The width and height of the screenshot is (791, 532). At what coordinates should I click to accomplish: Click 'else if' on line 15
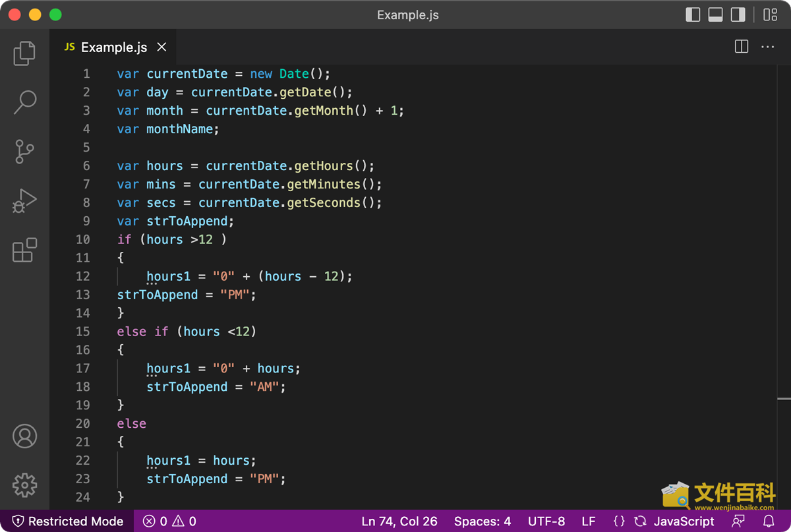click(x=143, y=332)
